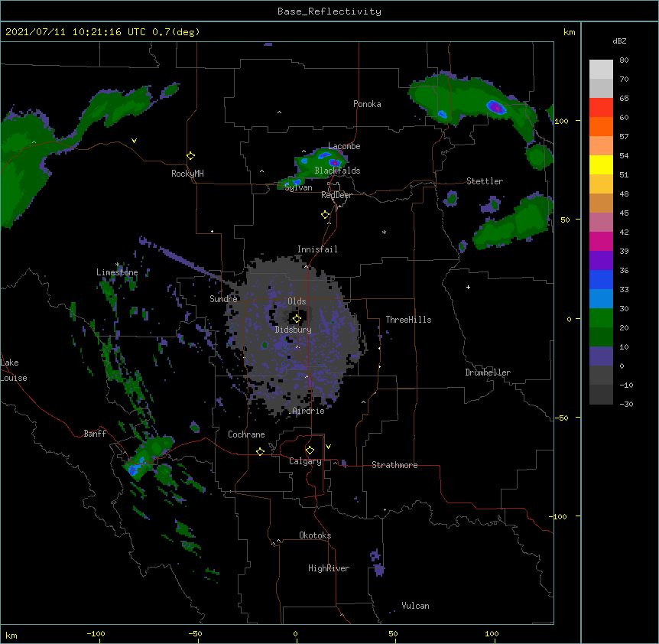
Task: Click the Calgary city label
Action: (x=305, y=461)
